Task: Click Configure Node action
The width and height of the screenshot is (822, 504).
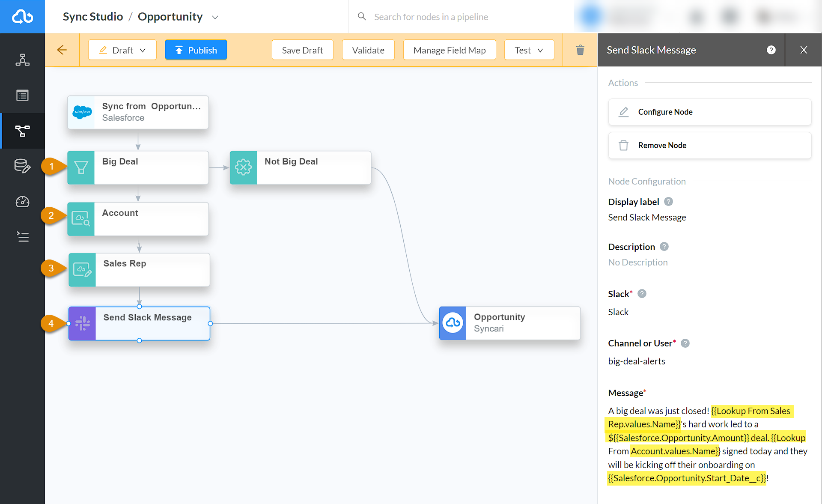Action: (710, 112)
